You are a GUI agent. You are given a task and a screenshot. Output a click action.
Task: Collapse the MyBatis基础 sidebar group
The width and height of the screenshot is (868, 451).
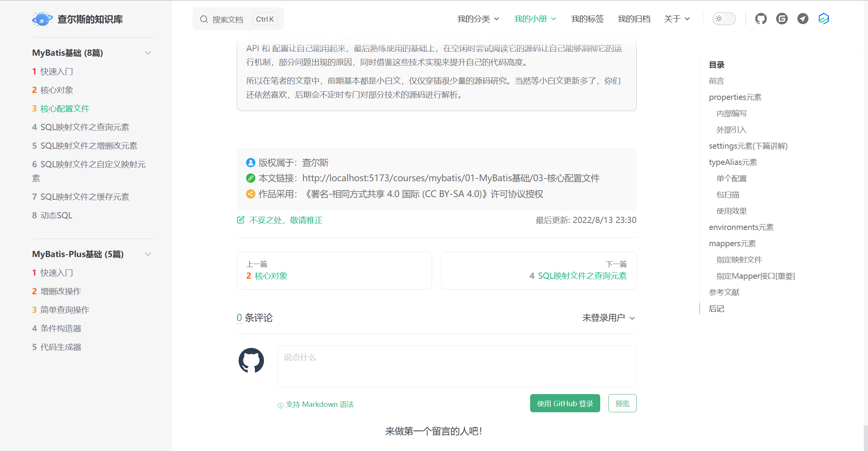(148, 53)
